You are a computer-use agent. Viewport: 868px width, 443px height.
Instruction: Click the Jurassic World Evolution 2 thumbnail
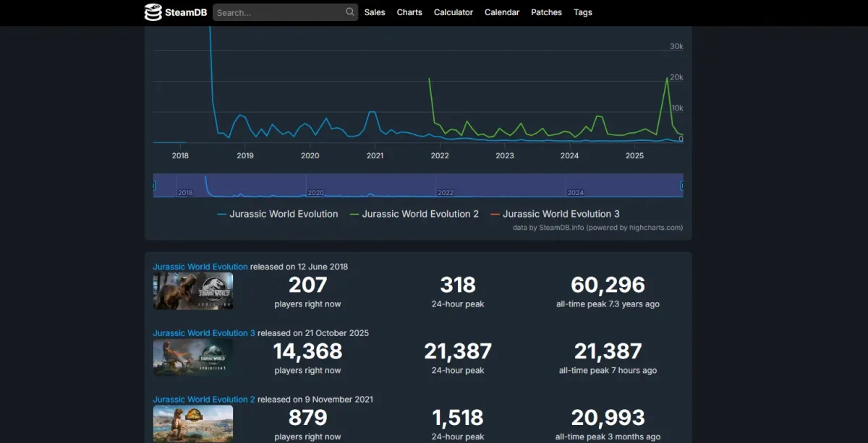(x=193, y=423)
